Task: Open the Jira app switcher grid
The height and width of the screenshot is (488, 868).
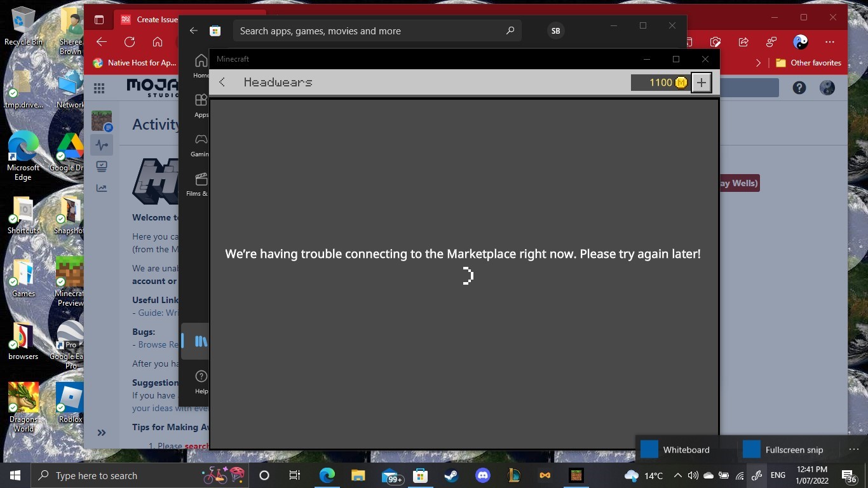Action: pos(99,88)
